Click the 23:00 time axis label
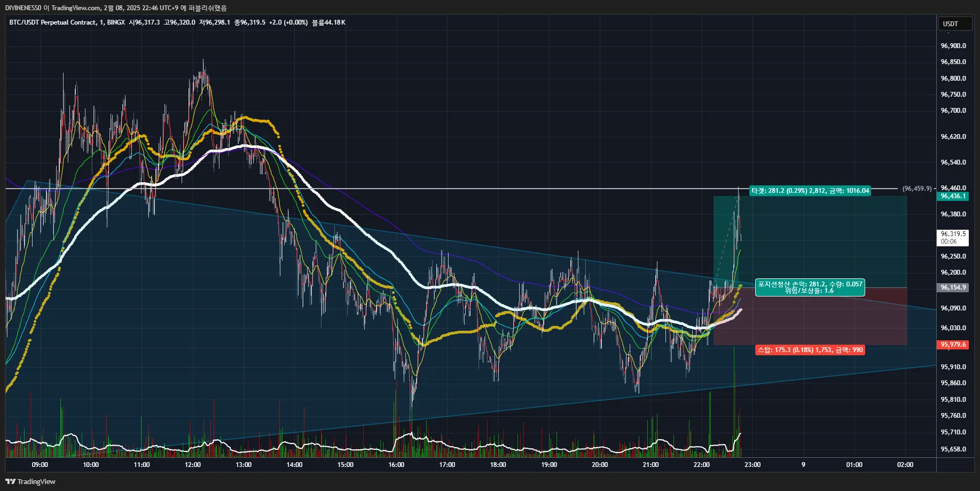Viewport: 980px width, 491px height. [752, 465]
